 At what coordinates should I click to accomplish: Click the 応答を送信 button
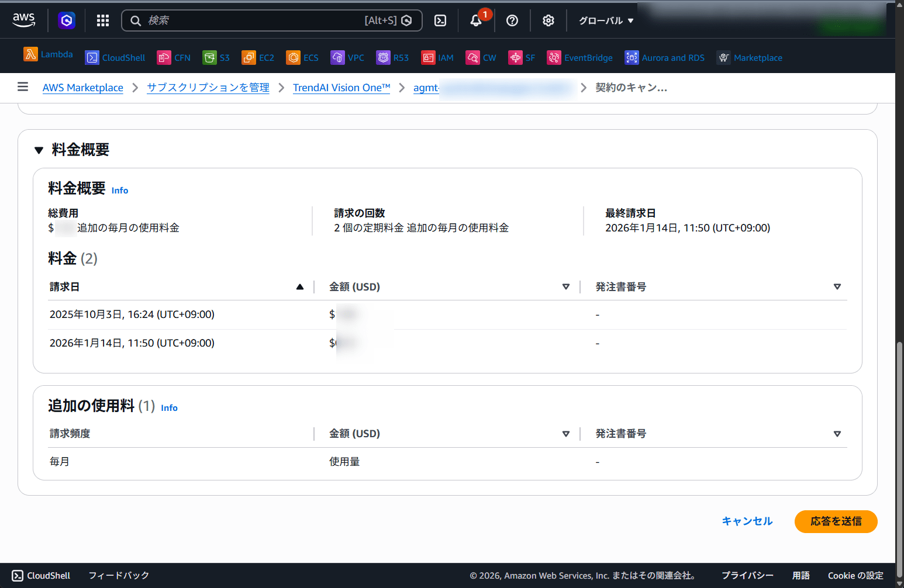tap(836, 521)
